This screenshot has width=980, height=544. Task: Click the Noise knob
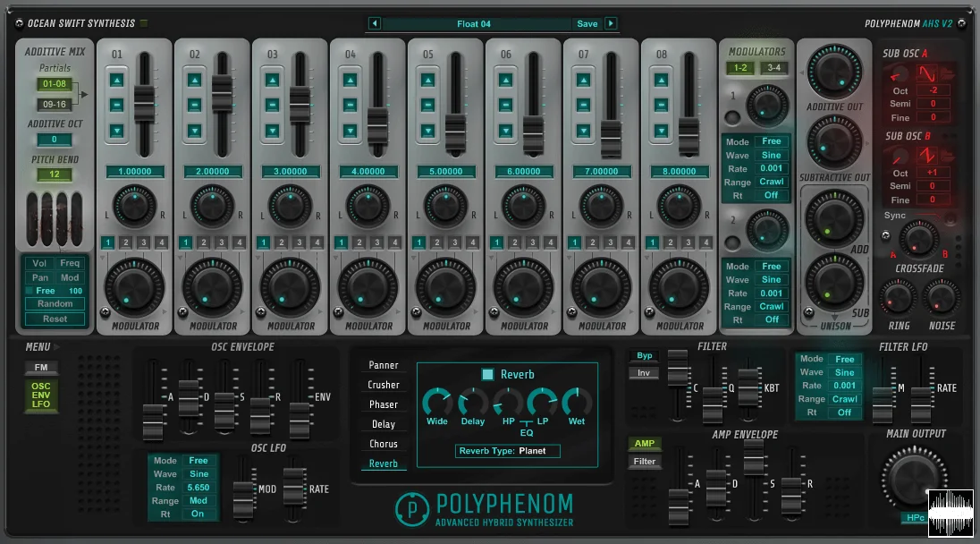pyautogui.click(x=942, y=298)
